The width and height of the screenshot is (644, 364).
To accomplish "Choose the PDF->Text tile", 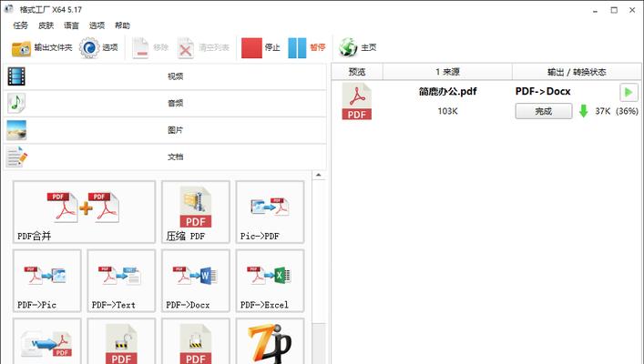I will [x=121, y=280].
